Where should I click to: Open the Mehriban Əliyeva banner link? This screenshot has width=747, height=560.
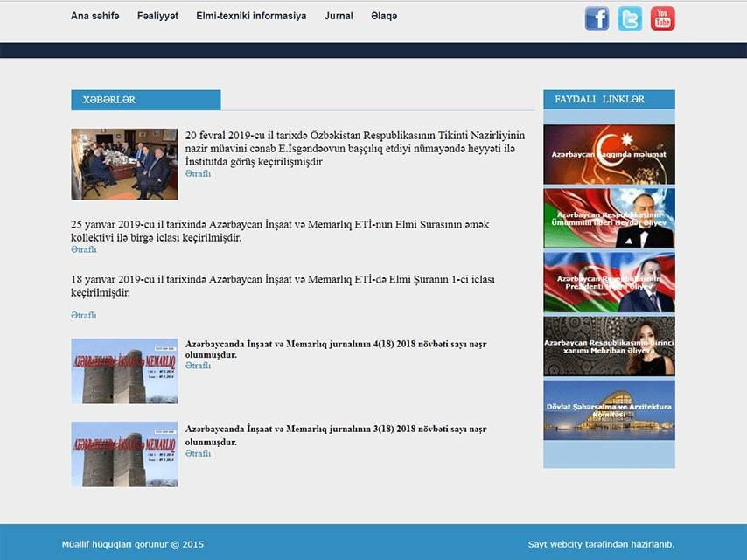pos(609,346)
